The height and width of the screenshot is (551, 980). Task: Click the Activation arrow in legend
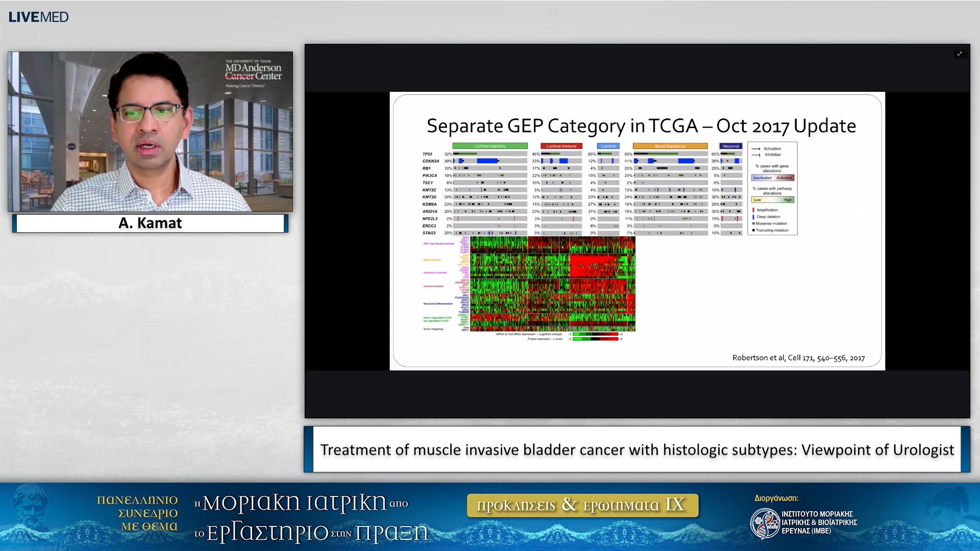pos(756,148)
